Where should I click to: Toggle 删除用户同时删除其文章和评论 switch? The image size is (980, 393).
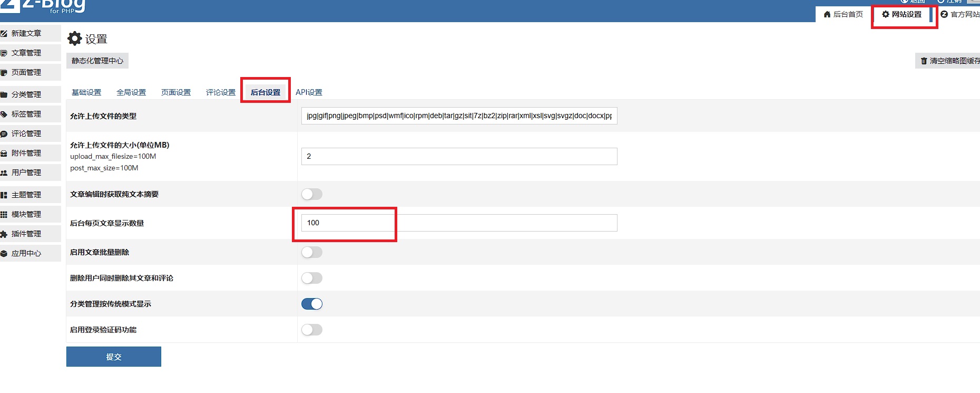point(312,278)
